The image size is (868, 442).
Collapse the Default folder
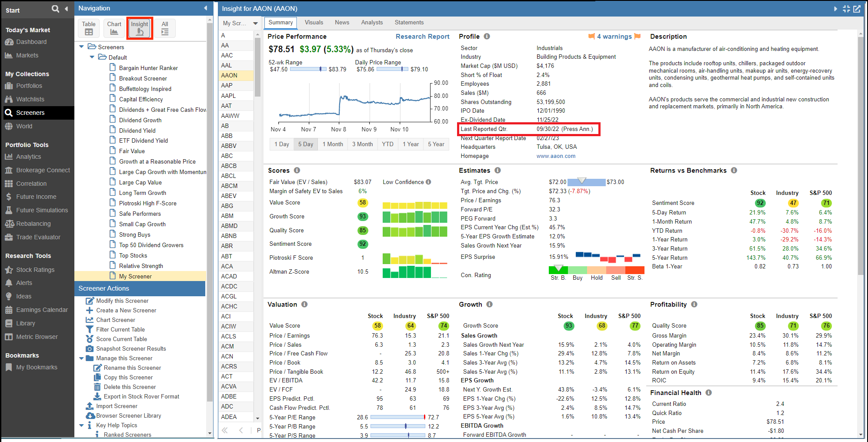[x=92, y=57]
